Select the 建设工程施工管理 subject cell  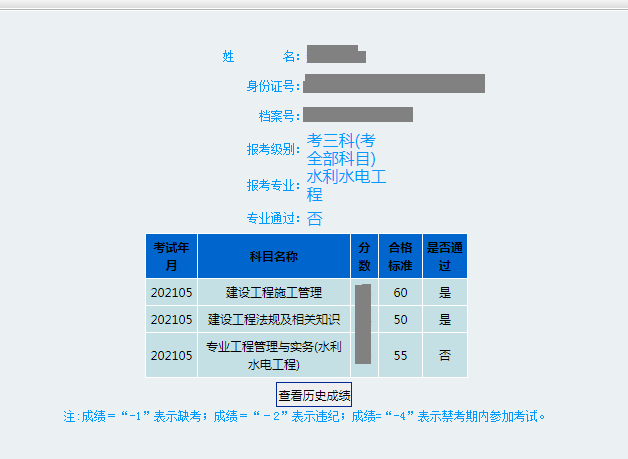(x=273, y=293)
